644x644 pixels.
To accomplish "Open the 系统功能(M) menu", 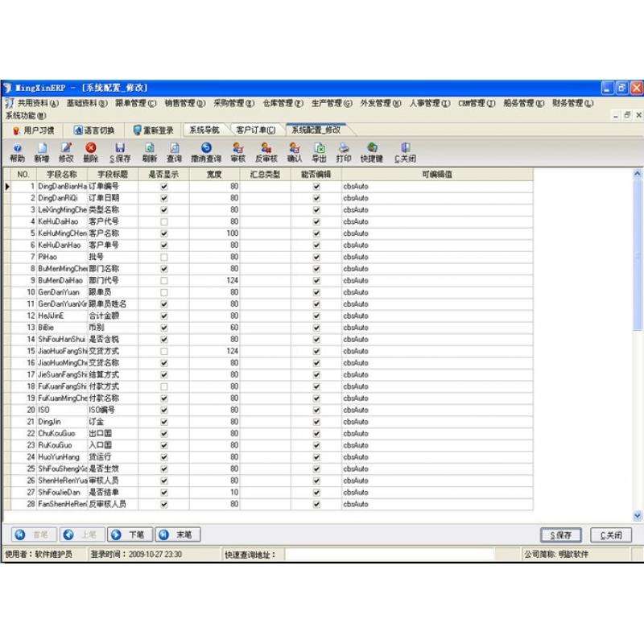I will [x=26, y=115].
